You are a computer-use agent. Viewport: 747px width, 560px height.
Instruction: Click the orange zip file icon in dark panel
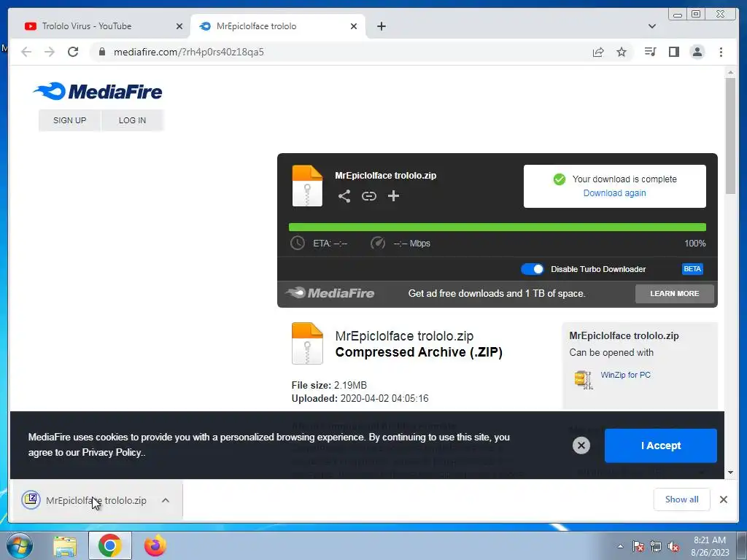(x=307, y=186)
